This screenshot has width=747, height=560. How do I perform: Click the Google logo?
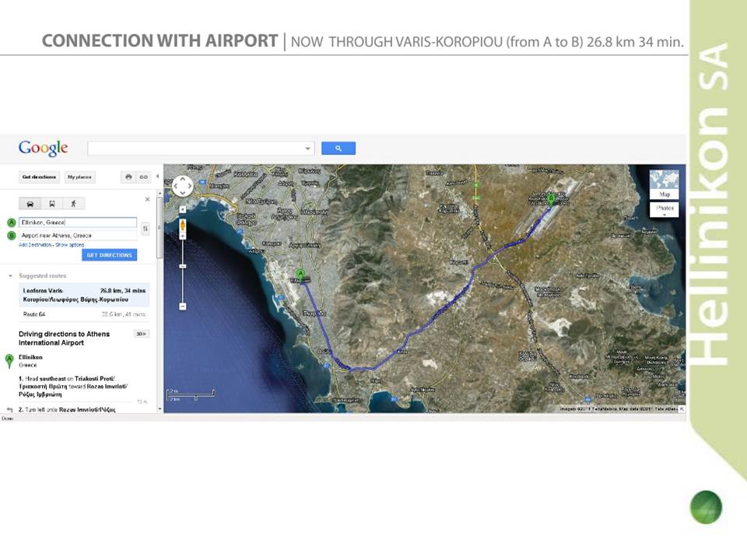click(x=43, y=148)
